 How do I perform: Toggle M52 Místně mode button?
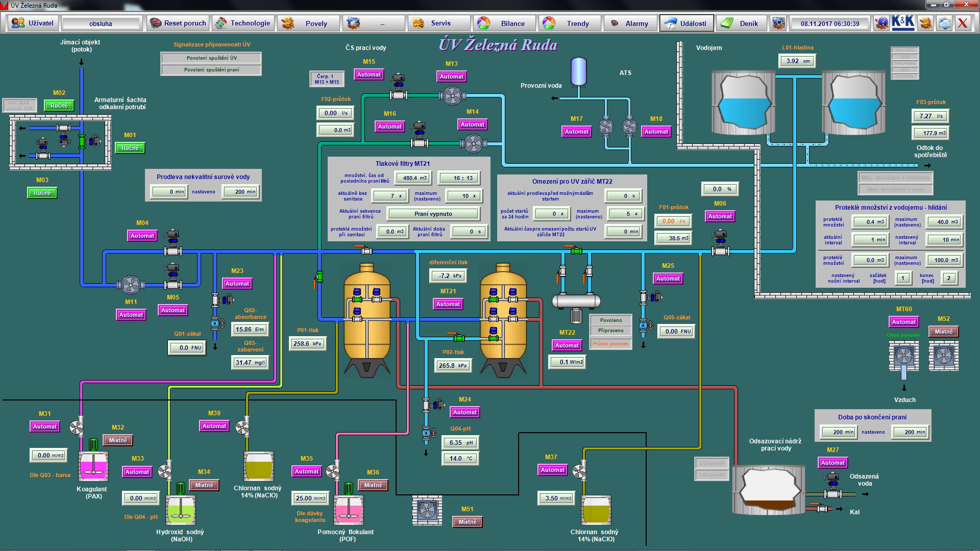(x=943, y=332)
